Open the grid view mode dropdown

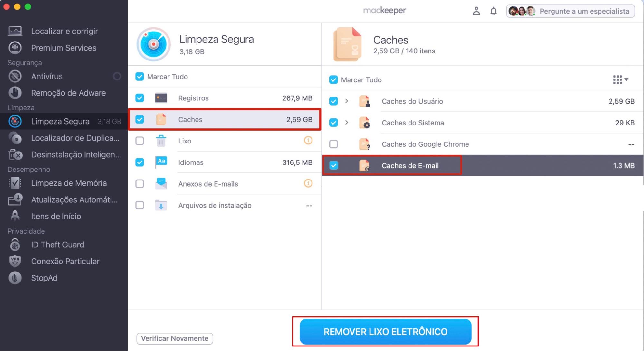[620, 79]
